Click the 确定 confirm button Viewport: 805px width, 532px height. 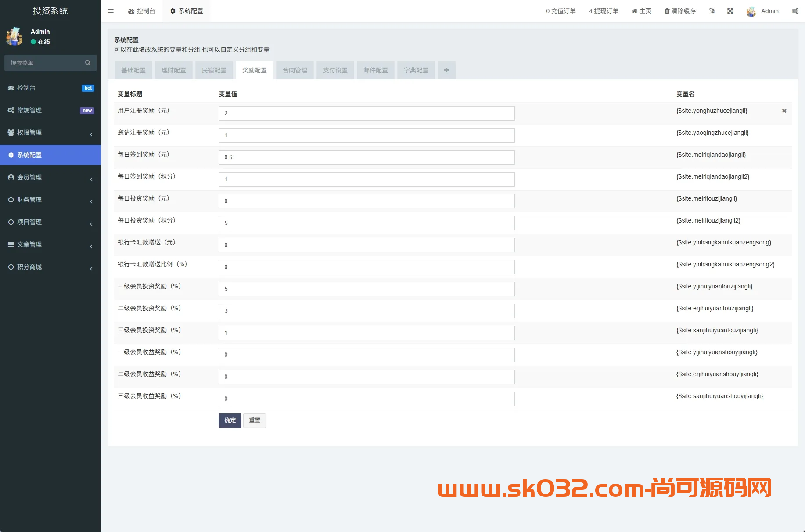tap(230, 420)
